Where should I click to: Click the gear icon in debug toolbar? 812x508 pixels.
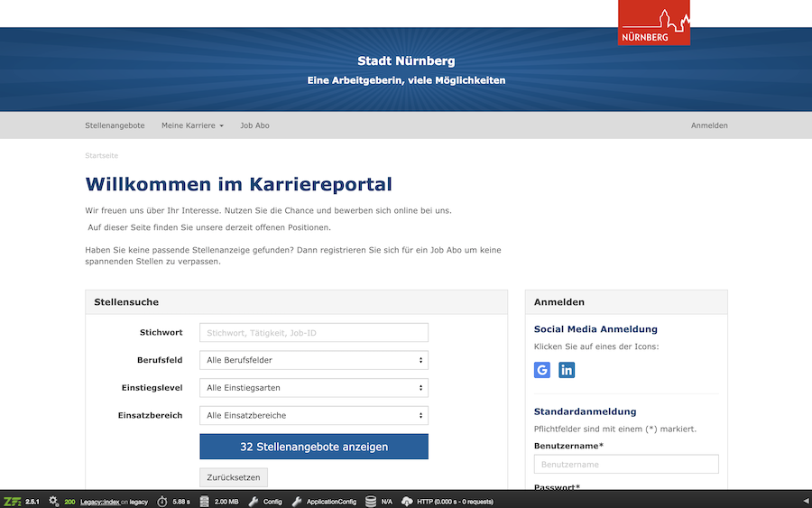coord(53,501)
